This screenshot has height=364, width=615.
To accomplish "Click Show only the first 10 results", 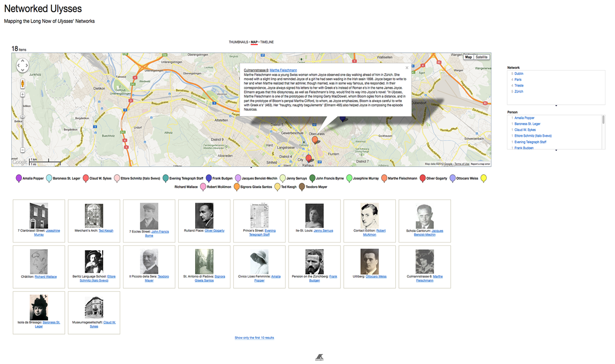I will click(x=254, y=338).
